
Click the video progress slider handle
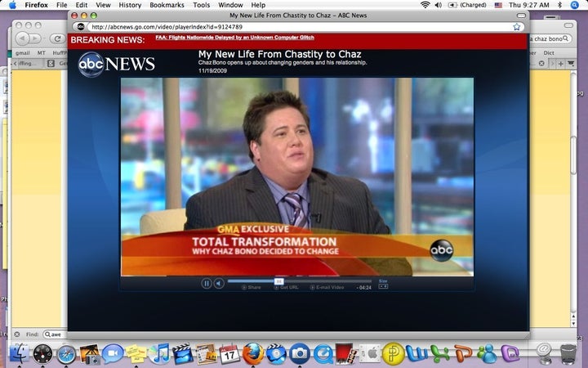coord(278,280)
